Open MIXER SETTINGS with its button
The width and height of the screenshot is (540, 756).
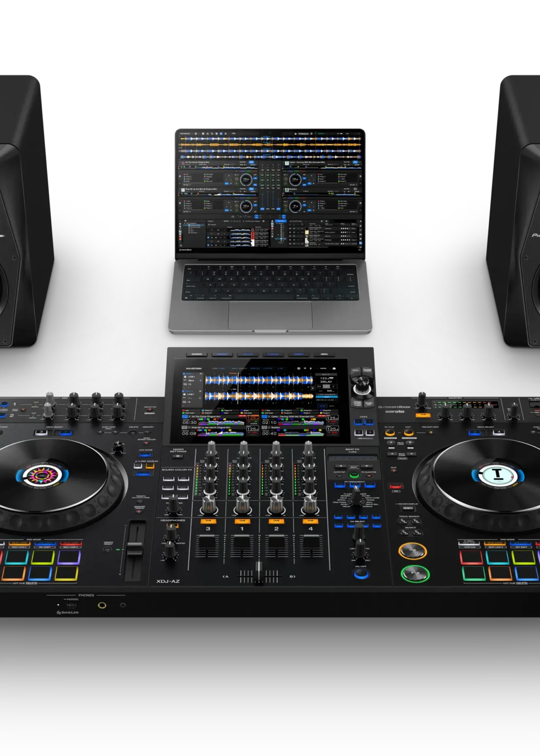point(178,456)
